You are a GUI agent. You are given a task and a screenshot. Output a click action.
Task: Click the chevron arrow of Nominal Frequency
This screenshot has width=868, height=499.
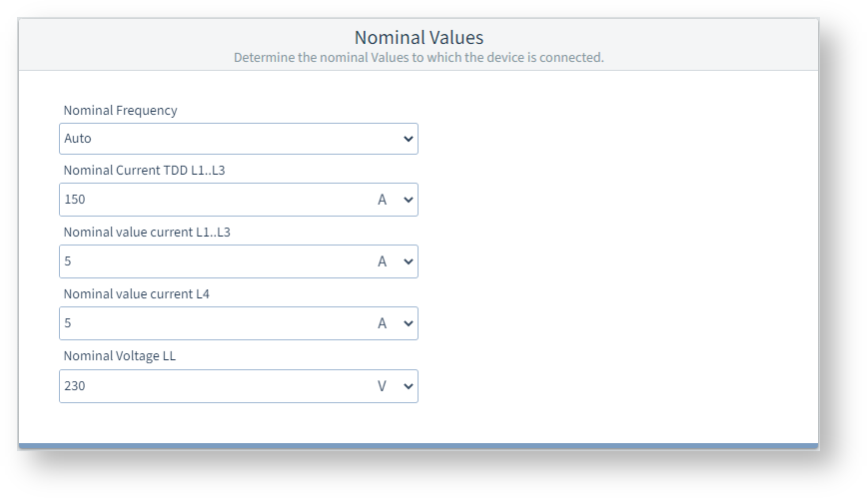408,139
